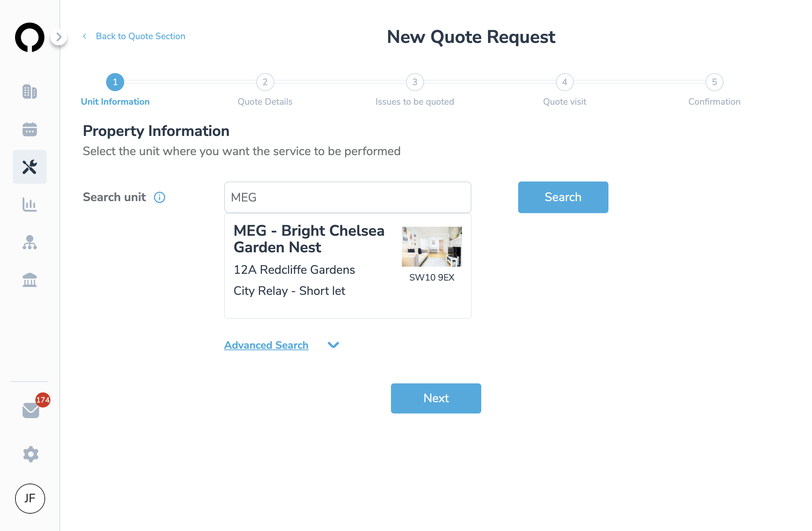
Task: Click the blue Search button
Action: pyautogui.click(x=563, y=197)
